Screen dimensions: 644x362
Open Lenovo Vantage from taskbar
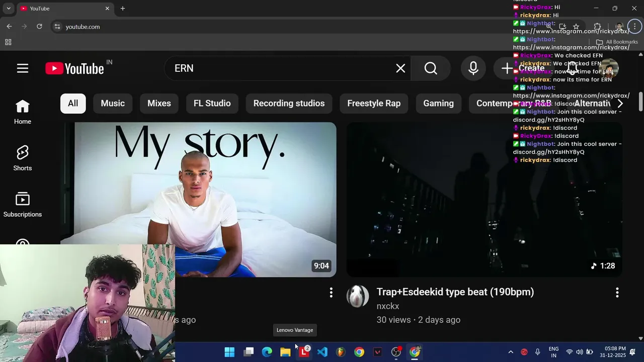coord(304,352)
